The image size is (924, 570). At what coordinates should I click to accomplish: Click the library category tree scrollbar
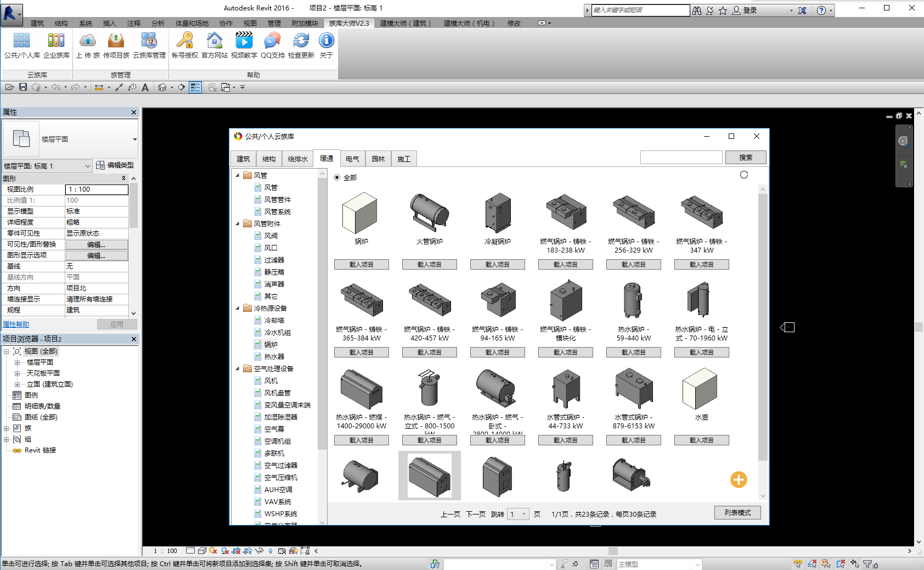point(322,313)
